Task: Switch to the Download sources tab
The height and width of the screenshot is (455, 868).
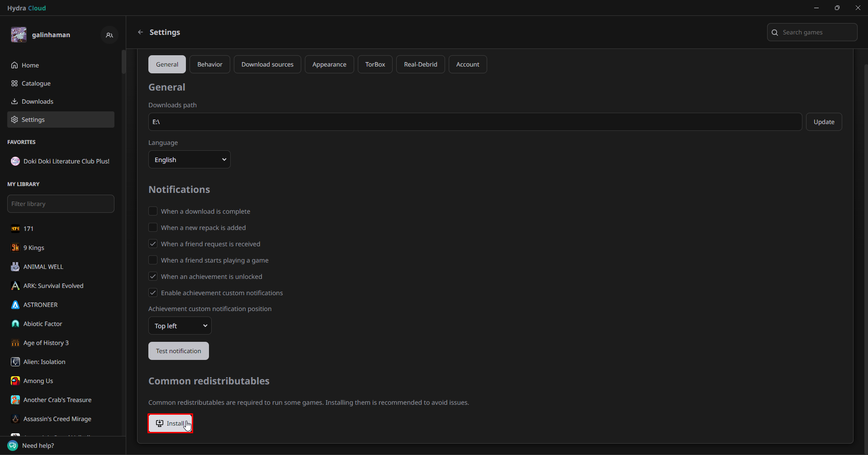Action: coord(267,64)
